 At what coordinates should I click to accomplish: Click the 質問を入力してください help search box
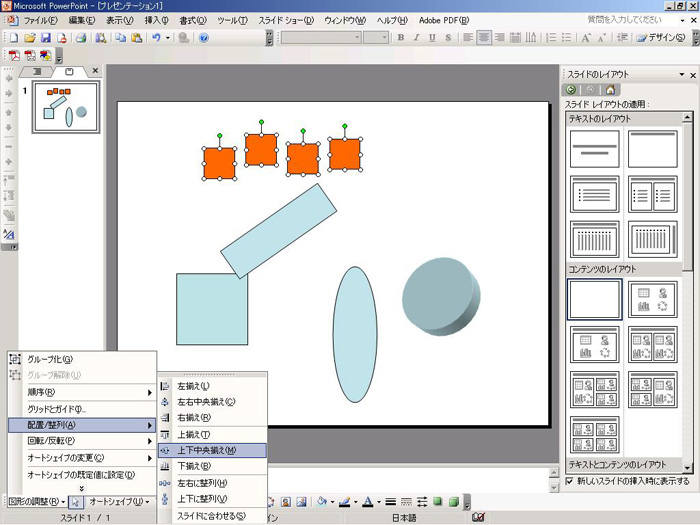(631, 20)
